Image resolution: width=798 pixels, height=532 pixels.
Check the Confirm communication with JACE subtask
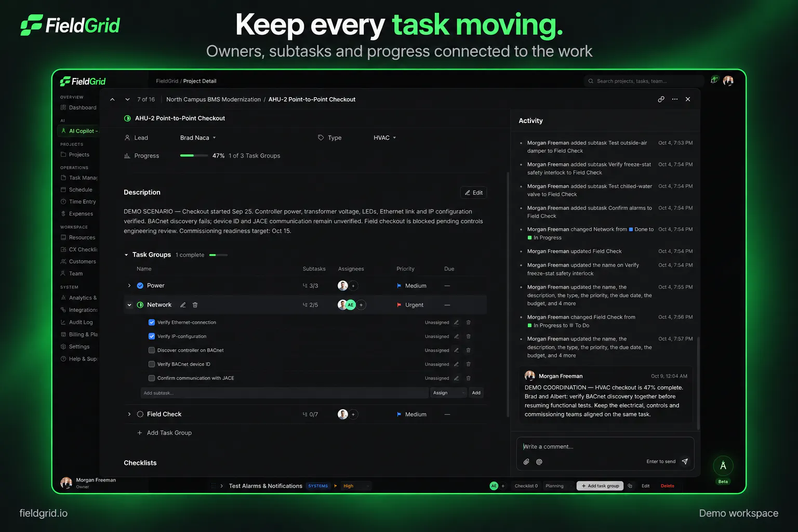(152, 378)
